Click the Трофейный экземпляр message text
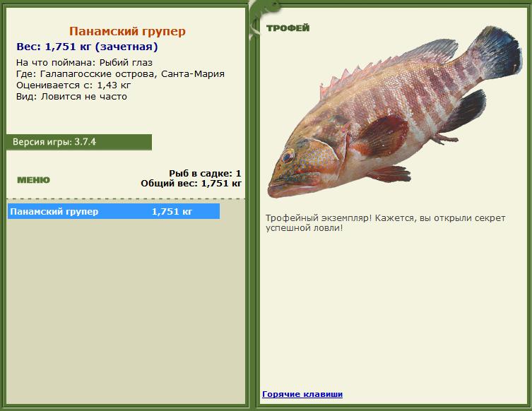Viewport: 532px width, 411px height. [386, 222]
